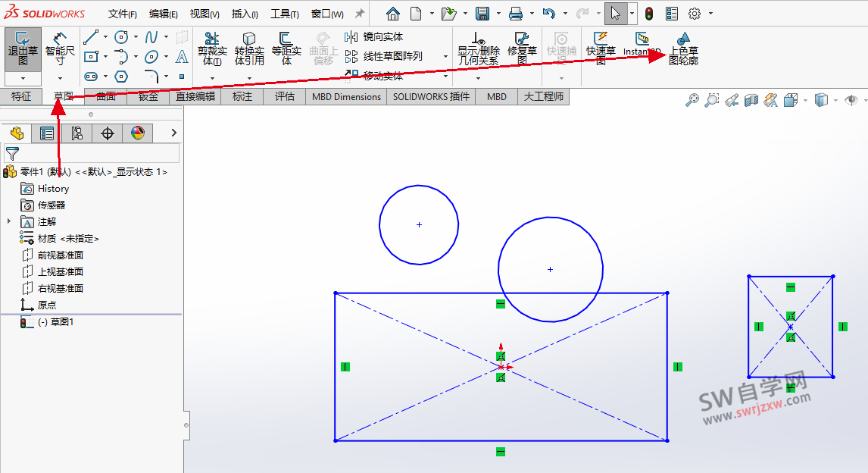Select the 智能尺寸 (Smart Dimension) tool
This screenshot has height=473, width=868.
coord(59,49)
